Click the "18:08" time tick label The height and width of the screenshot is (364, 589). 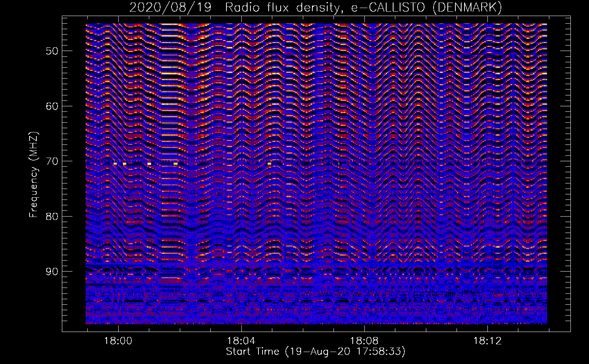364,341
